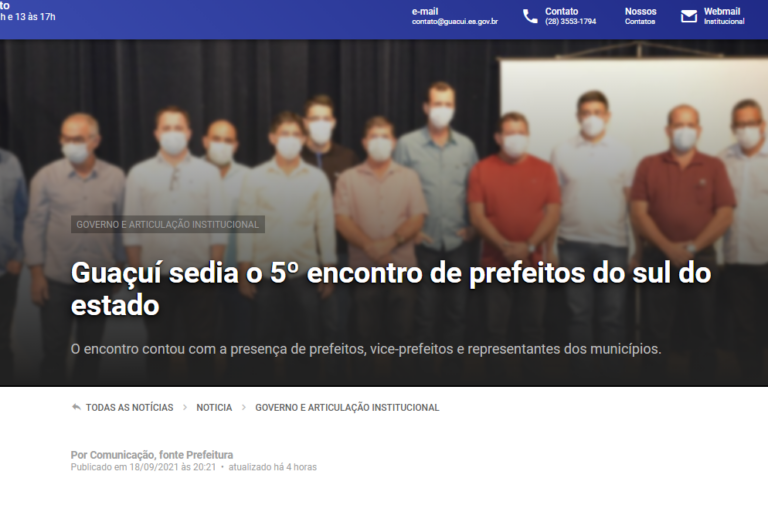Image resolution: width=768 pixels, height=512 pixels.
Task: Open Webmail Institucional link
Action: pyautogui.click(x=724, y=16)
